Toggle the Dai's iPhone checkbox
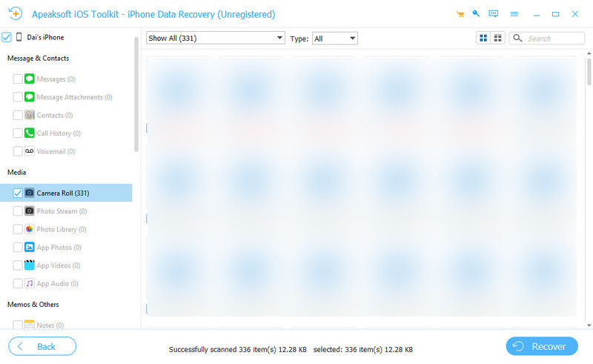Viewport: 593px width, 364px height. coord(7,37)
